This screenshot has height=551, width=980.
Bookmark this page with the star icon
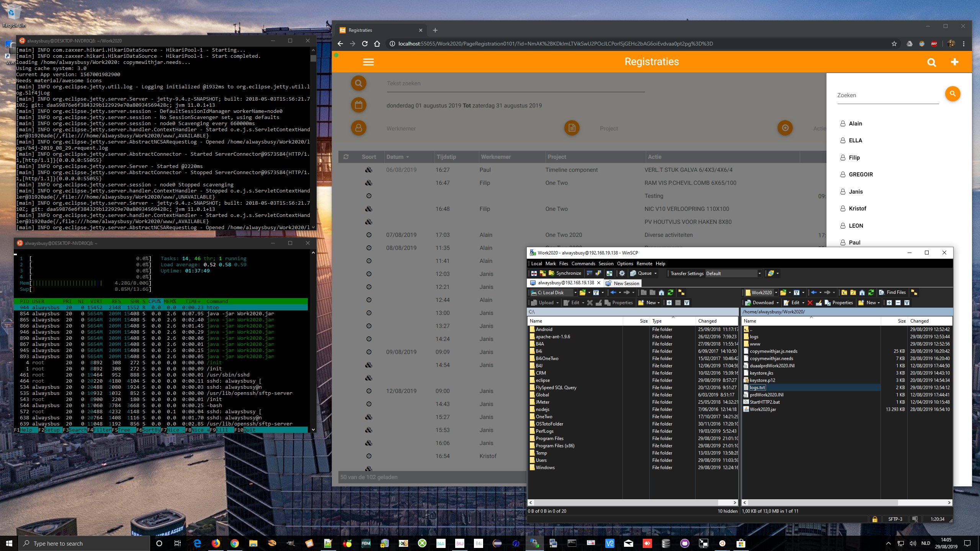894,44
